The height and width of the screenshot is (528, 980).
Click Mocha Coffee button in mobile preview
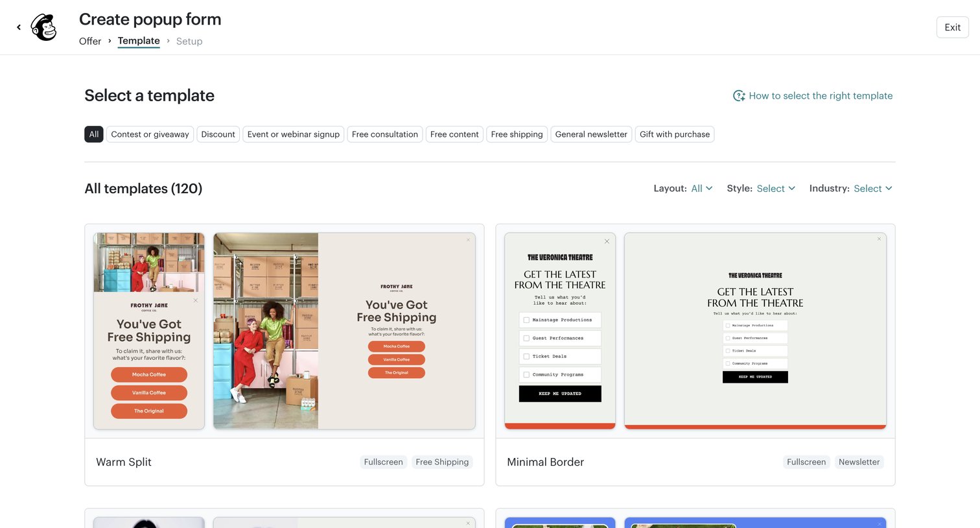point(149,374)
